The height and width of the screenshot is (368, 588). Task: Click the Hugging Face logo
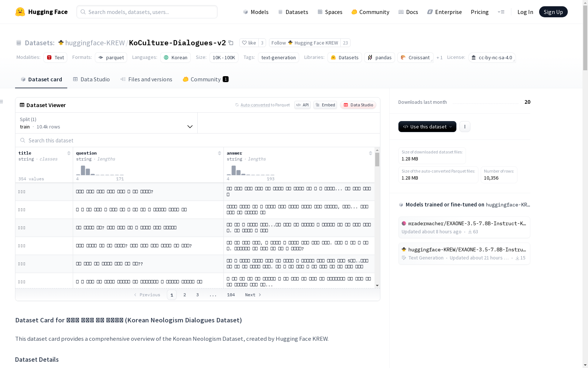coord(42,12)
